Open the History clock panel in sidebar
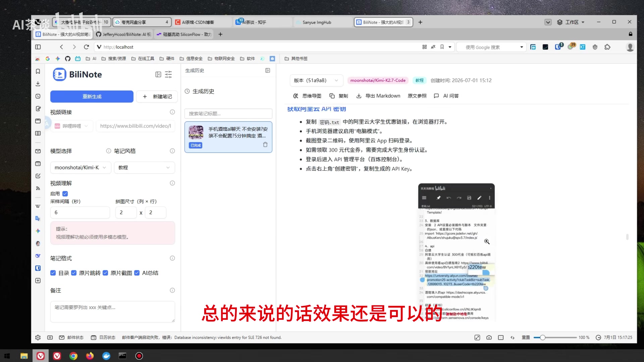Viewport: 644px width, 362px height. pyautogui.click(x=38, y=96)
